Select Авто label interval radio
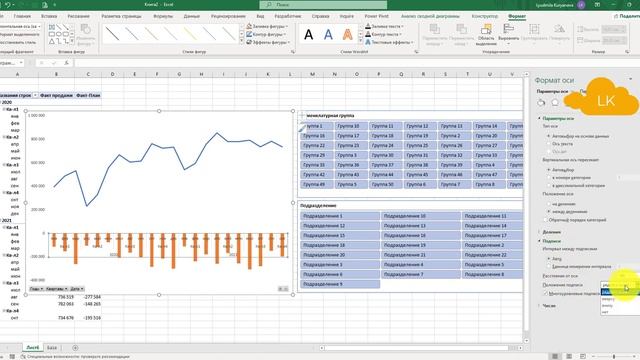The image size is (640, 360). tap(549, 258)
